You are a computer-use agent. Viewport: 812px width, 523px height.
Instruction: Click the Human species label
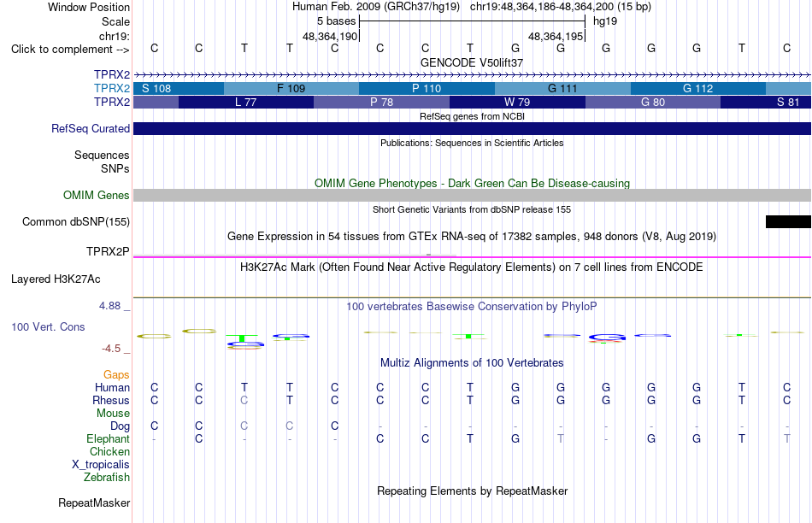(x=112, y=388)
